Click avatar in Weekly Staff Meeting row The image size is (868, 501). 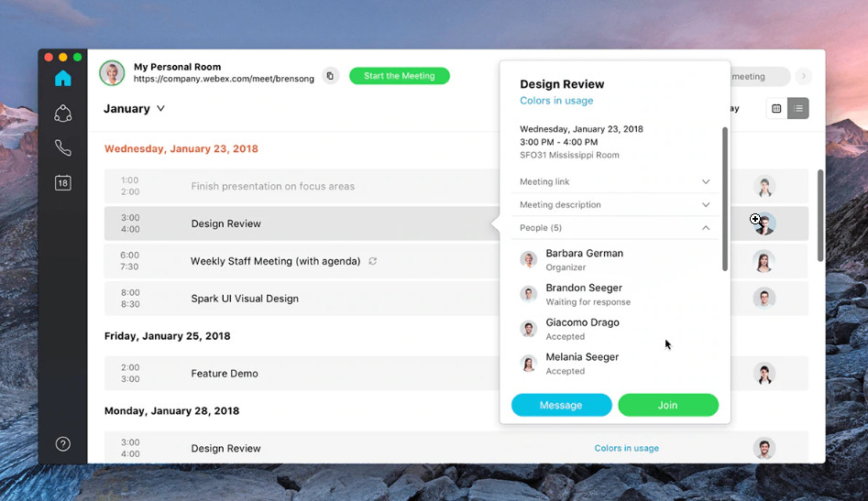point(764,261)
